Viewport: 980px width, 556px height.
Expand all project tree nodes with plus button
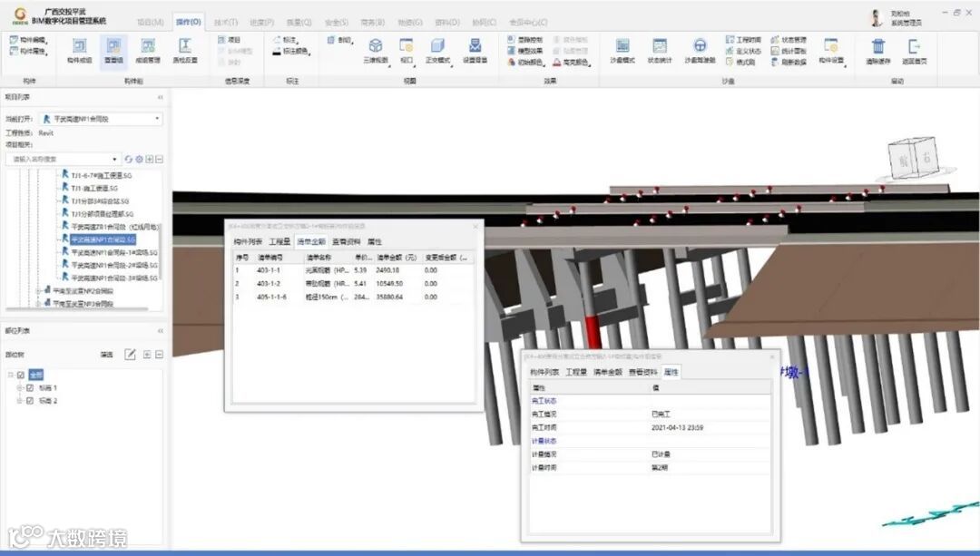pos(150,160)
